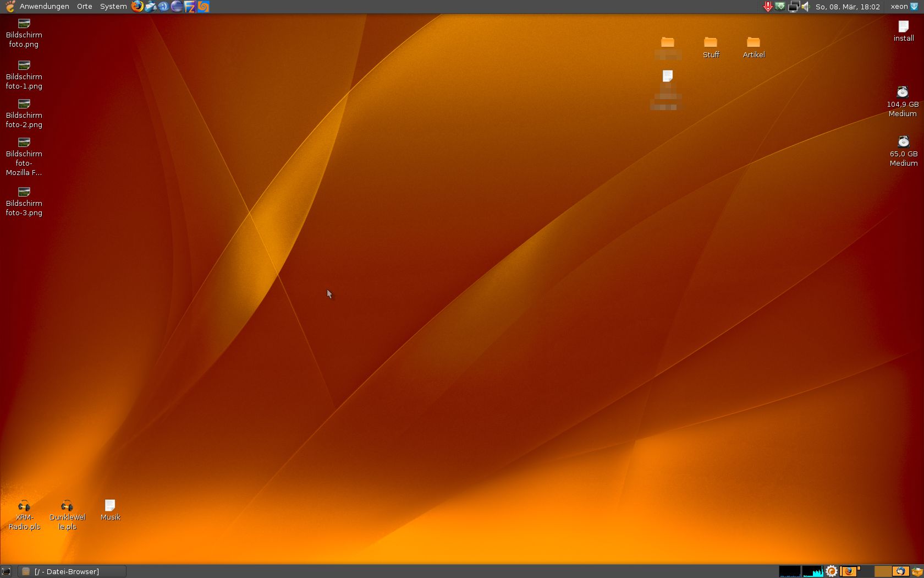Click the volume speaker icon
The height and width of the screenshot is (578, 924).
(x=806, y=7)
